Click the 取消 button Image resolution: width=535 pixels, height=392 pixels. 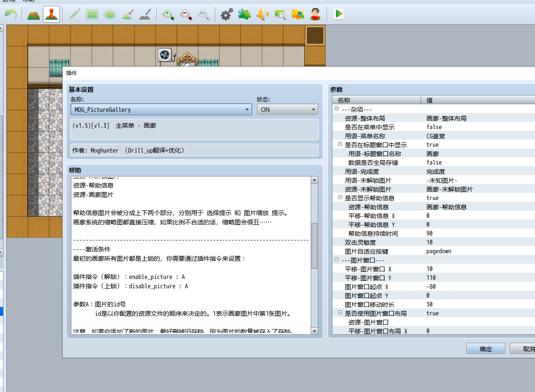tap(523, 349)
